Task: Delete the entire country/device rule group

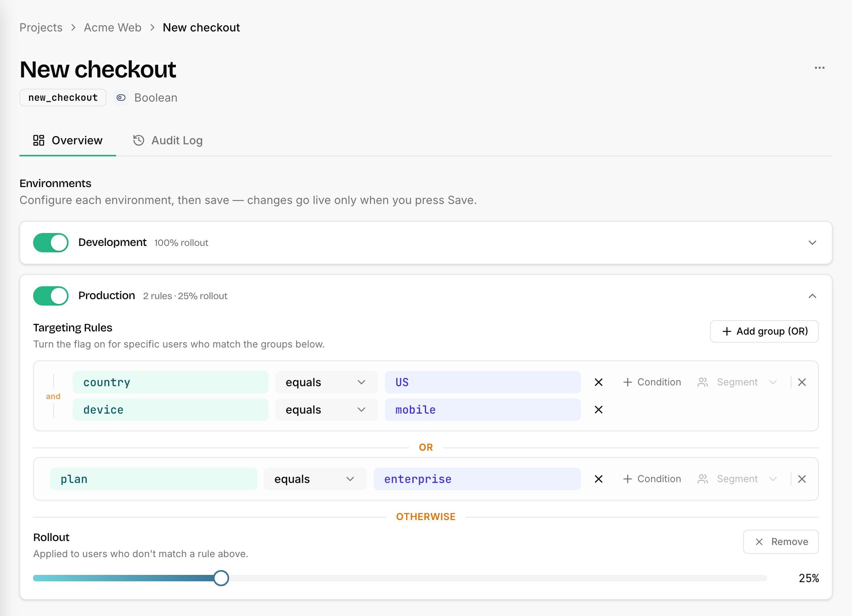Action: pos(802,382)
